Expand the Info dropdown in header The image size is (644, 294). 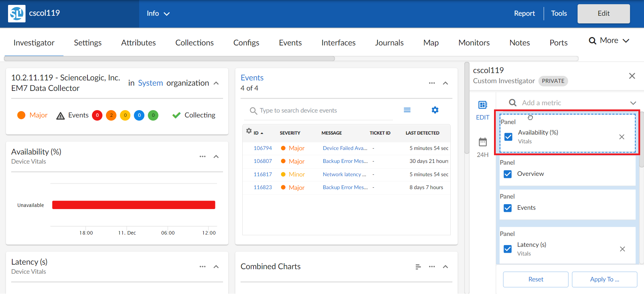tap(158, 14)
